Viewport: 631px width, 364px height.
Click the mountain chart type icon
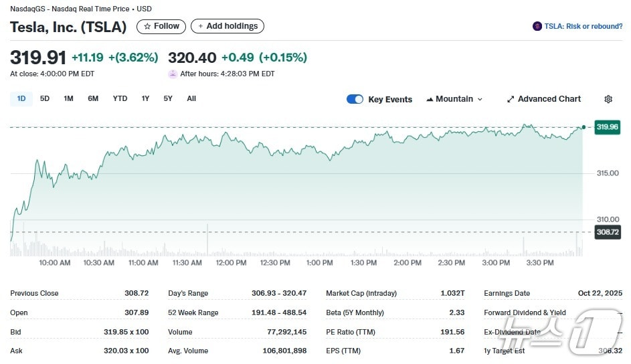click(x=430, y=99)
